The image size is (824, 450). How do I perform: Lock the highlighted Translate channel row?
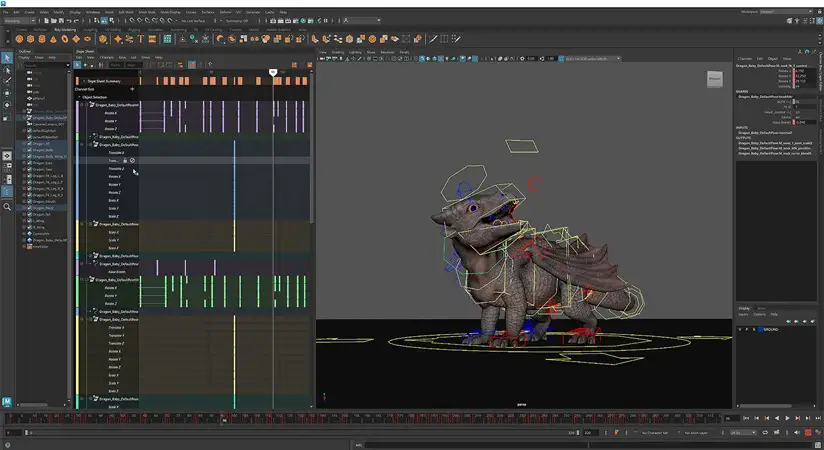[125, 160]
